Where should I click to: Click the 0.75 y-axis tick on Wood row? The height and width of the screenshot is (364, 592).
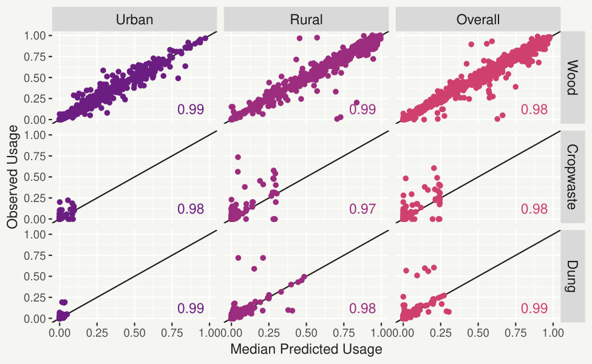[x=35, y=56]
